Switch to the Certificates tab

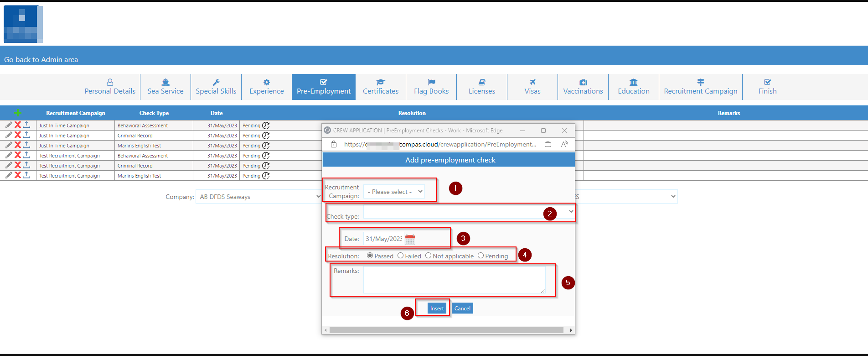pyautogui.click(x=381, y=87)
